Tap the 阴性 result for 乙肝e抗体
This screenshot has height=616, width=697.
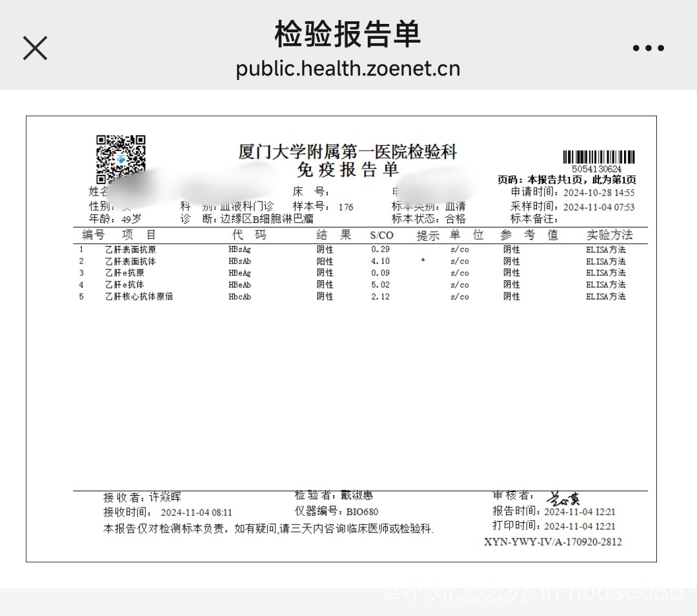325,285
